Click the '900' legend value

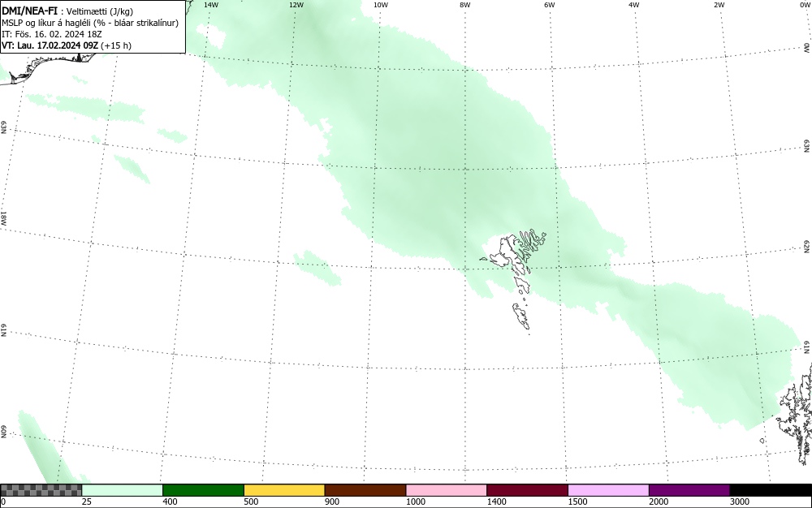331,502
